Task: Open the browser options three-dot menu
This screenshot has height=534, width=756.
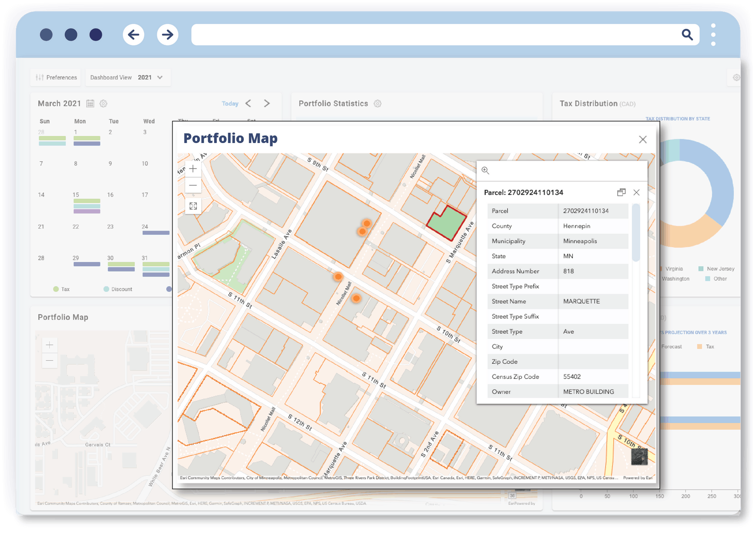Action: coord(713,34)
